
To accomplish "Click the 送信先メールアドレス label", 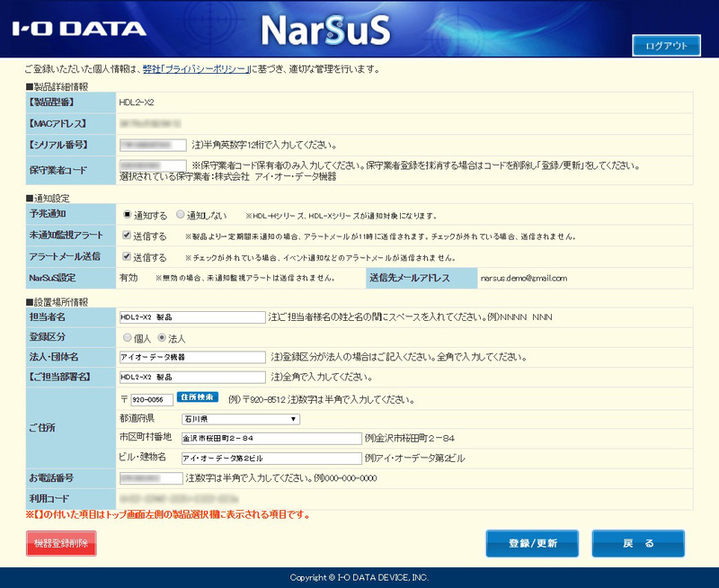I will click(x=410, y=278).
